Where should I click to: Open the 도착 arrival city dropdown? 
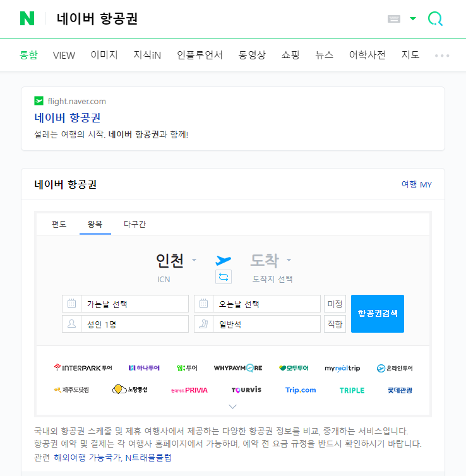pos(271,261)
